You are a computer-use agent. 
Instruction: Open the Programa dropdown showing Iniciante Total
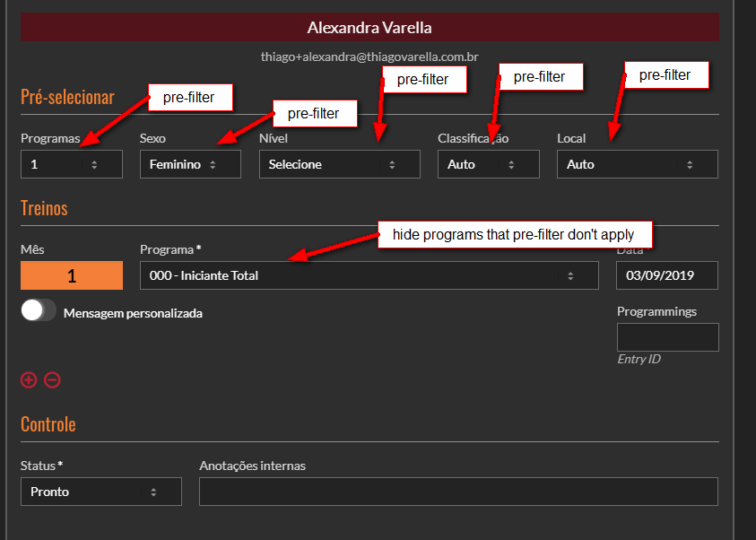tap(369, 275)
